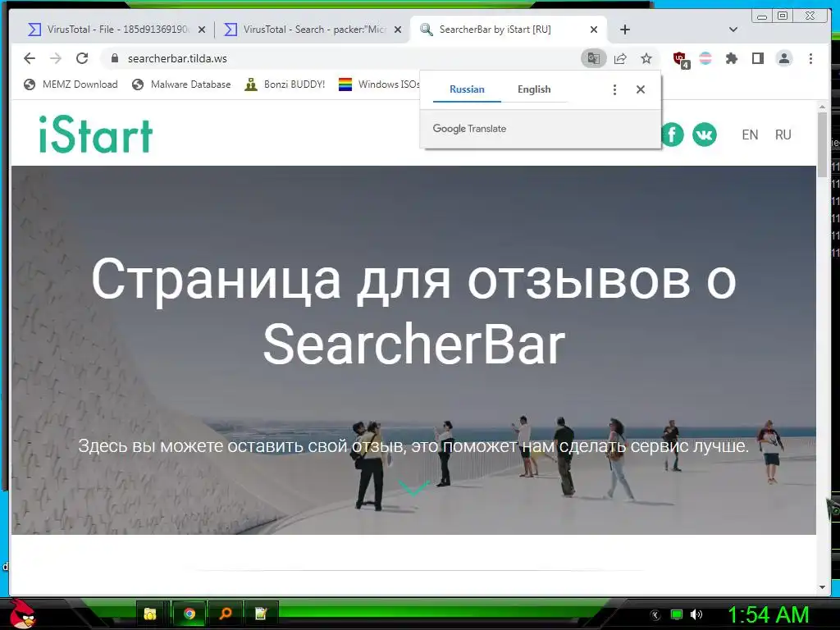Click the tray volume speaker icon
Screen dimensions: 840x630
(x=696, y=614)
